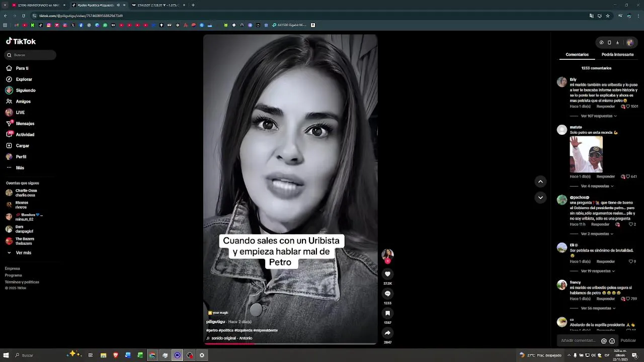Image resolution: width=644 pixels, height=362 pixels.
Task: Click the phone app icon in top-right pill
Action: coord(609,43)
